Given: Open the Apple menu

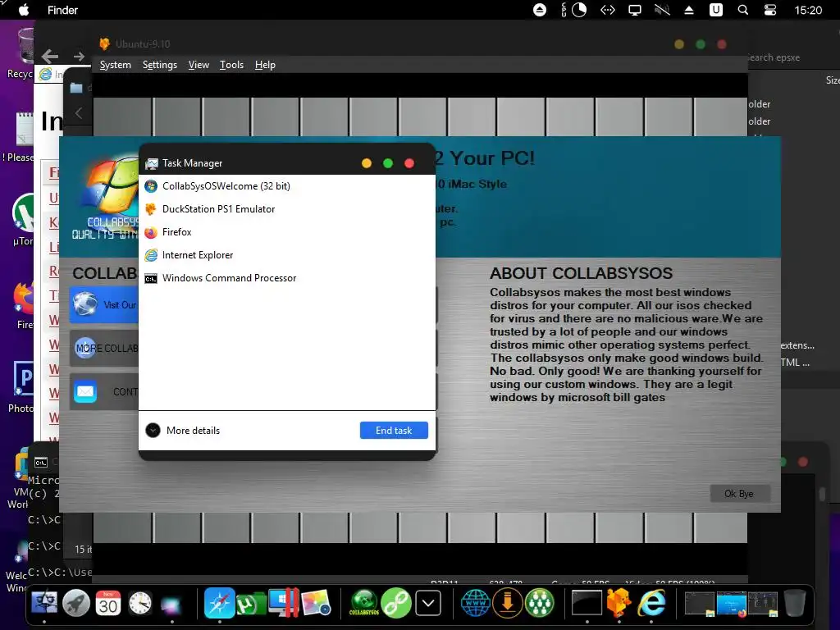Looking at the screenshot, I should click(24, 10).
